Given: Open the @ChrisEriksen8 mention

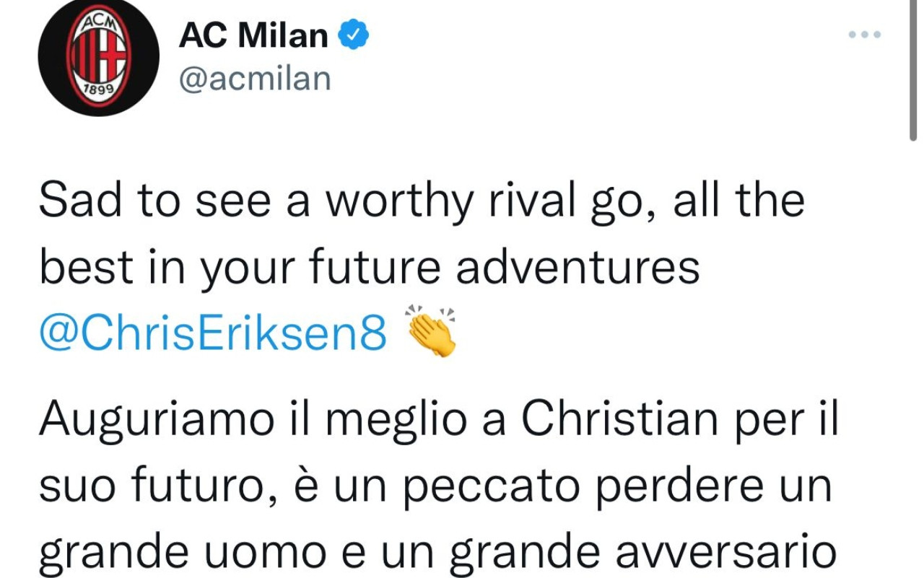Looking at the screenshot, I should [213, 334].
